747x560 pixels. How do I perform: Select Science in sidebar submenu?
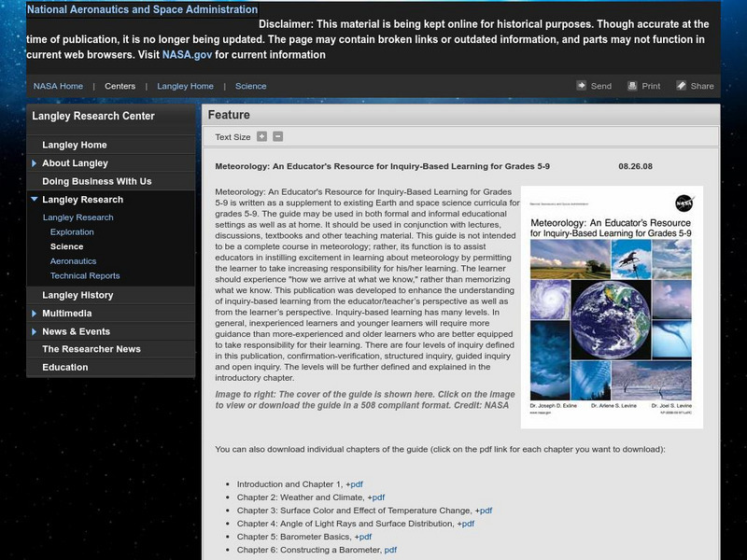pos(66,246)
